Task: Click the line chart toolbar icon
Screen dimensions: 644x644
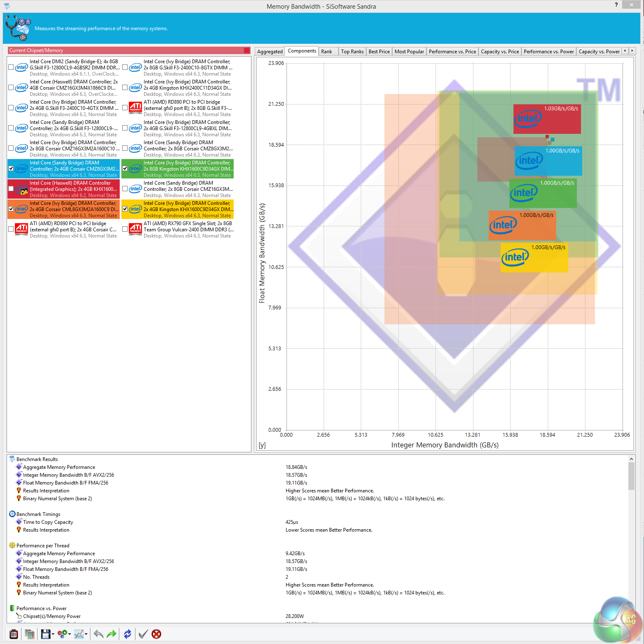Action: click(x=79, y=634)
